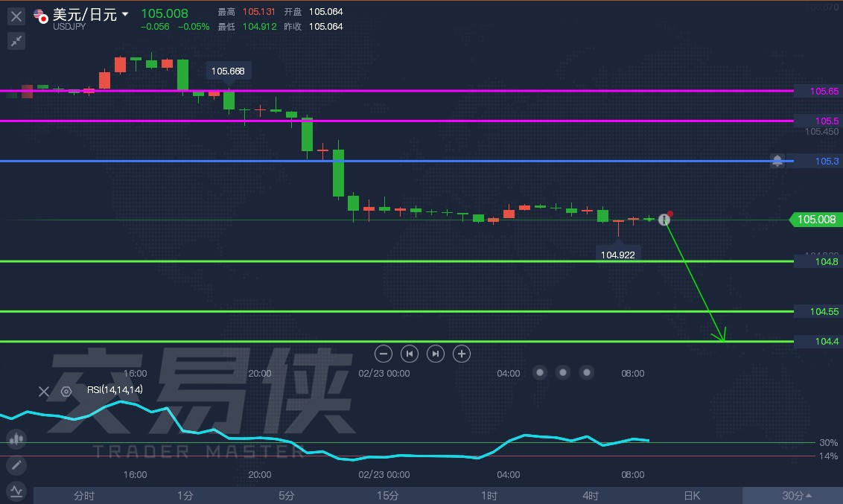Zoom out the chart with the minus button
This screenshot has height=504, width=843.
click(x=384, y=354)
